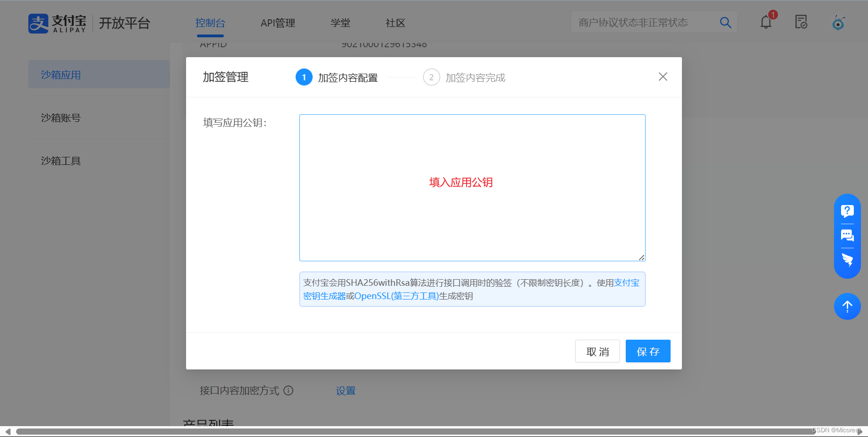Open the chat bubble icon on floating bar
Image resolution: width=868 pixels, height=437 pixels.
[x=847, y=235]
